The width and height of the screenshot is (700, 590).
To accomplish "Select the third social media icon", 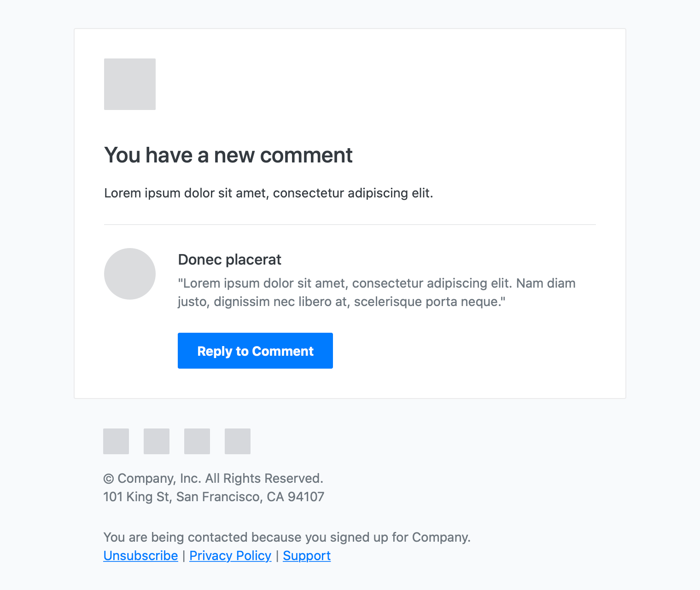I will [197, 441].
